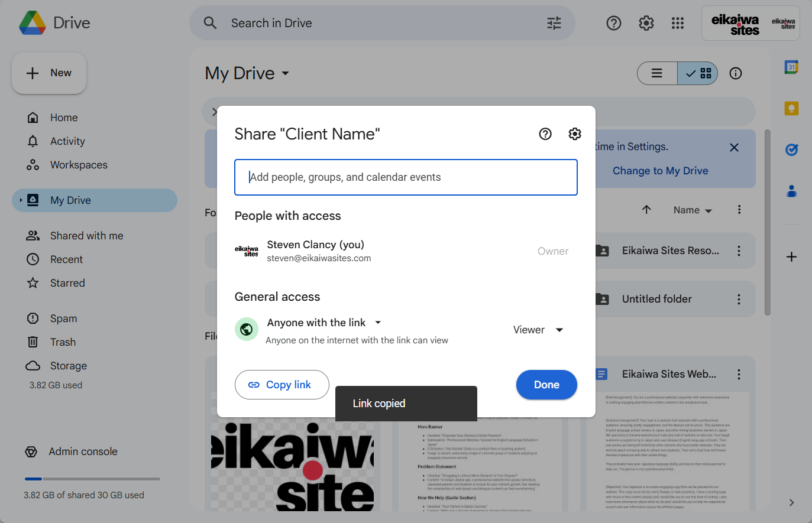Click New button

(49, 73)
